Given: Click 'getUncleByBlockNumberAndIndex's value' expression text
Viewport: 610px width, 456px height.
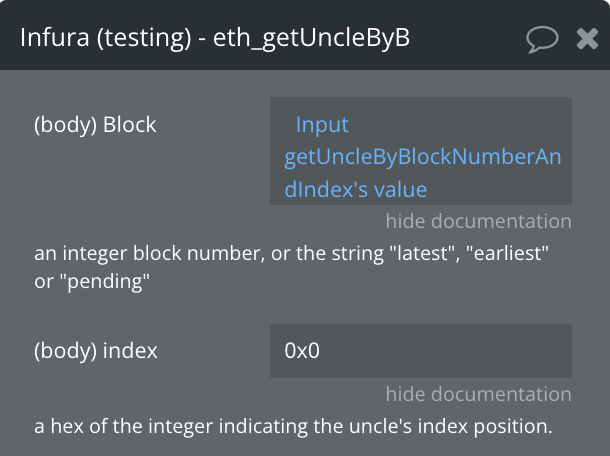Looking at the screenshot, I should coord(420,157).
